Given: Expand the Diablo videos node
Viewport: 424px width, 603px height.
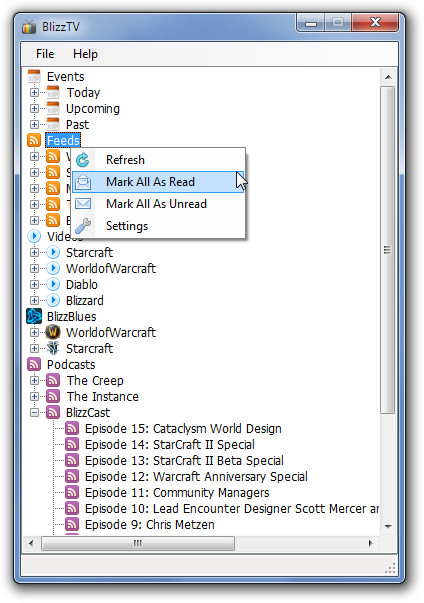Looking at the screenshot, I should pyautogui.click(x=34, y=284).
